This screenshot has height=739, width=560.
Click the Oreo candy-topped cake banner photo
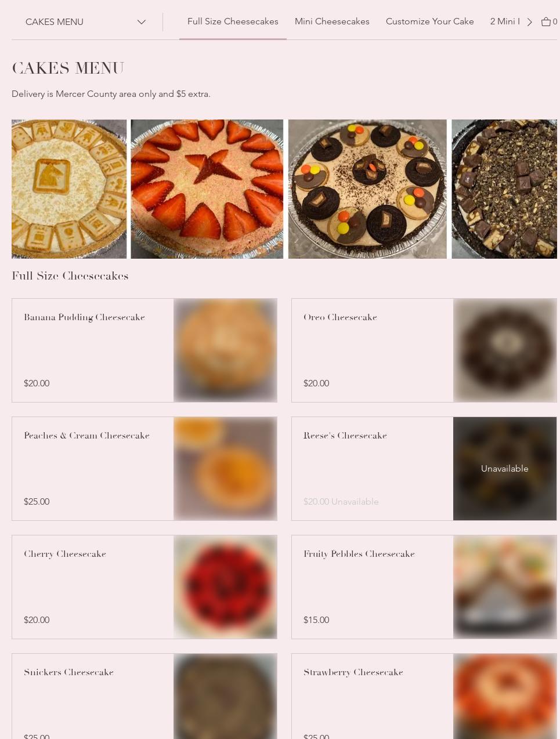click(367, 189)
